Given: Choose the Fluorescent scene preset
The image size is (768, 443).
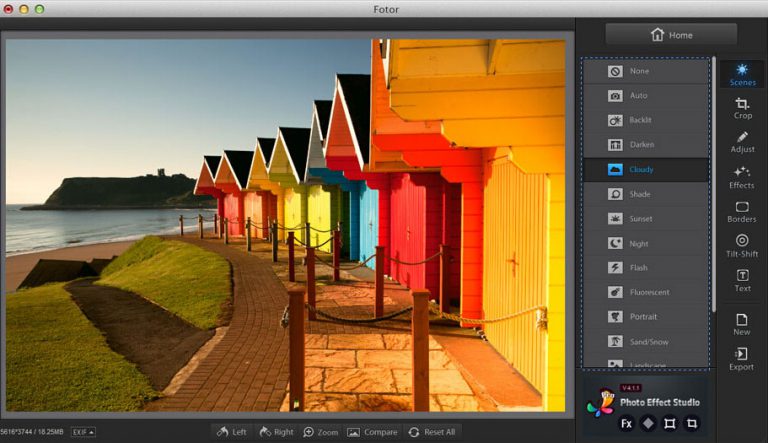Looking at the screenshot, I should 646,292.
